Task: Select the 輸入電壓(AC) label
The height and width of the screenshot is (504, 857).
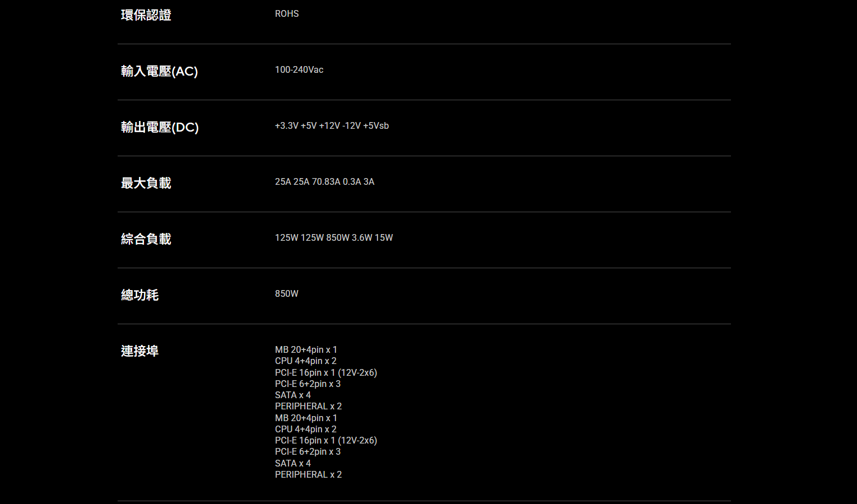Action: pos(160,71)
